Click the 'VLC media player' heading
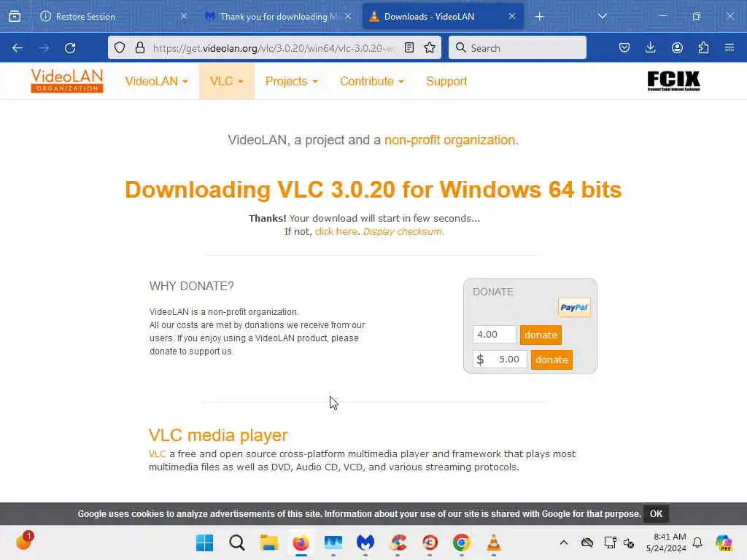Viewport: 747px width, 560px height. tap(218, 435)
